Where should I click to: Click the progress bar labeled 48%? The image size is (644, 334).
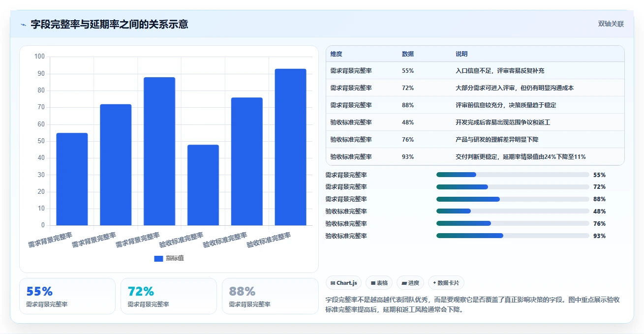pyautogui.click(x=513, y=212)
